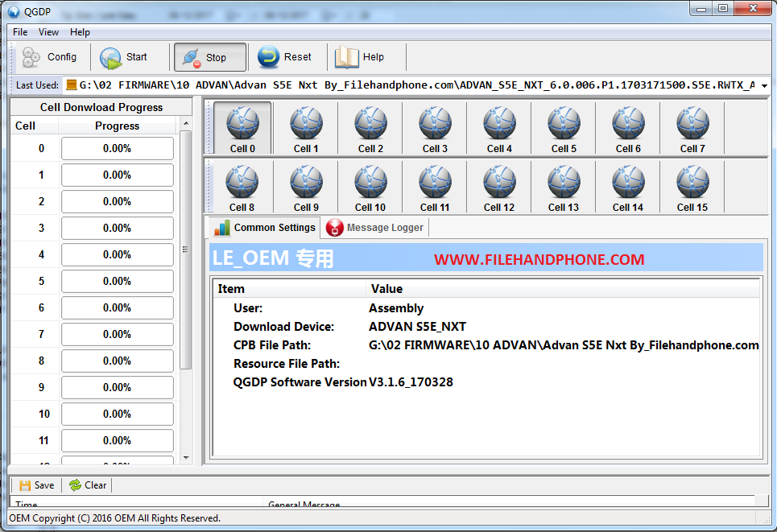Open the View menu

[48, 32]
